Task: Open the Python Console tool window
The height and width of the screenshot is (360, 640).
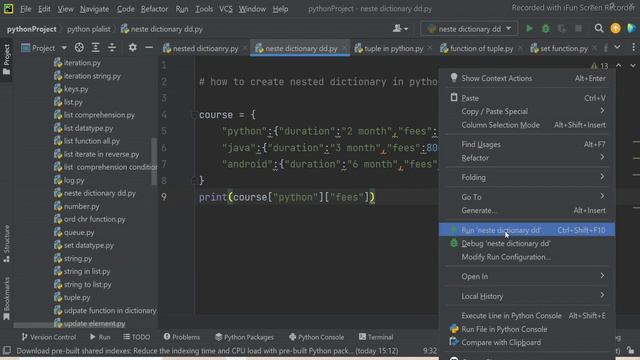Action: pos(316,337)
